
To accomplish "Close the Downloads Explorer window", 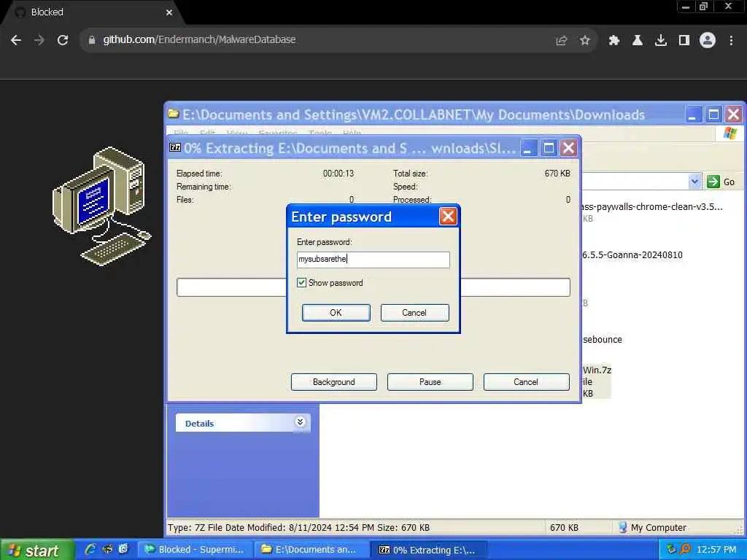I will pos(734,114).
